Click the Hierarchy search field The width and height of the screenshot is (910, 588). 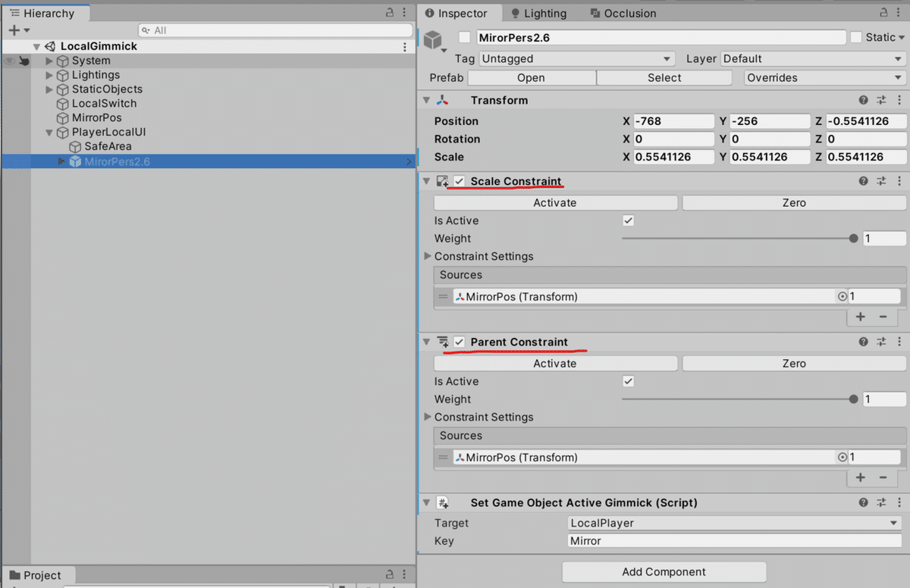(276, 30)
